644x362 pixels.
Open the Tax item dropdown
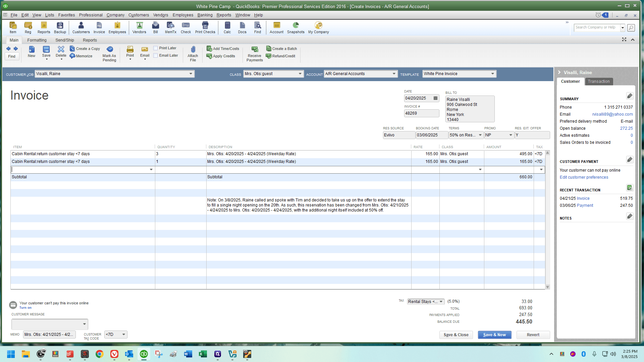coord(441,302)
